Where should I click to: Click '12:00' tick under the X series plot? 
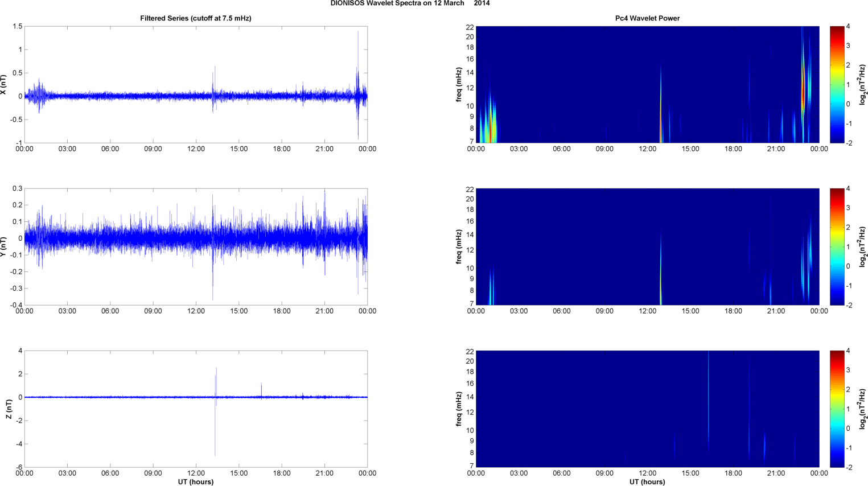coord(196,149)
